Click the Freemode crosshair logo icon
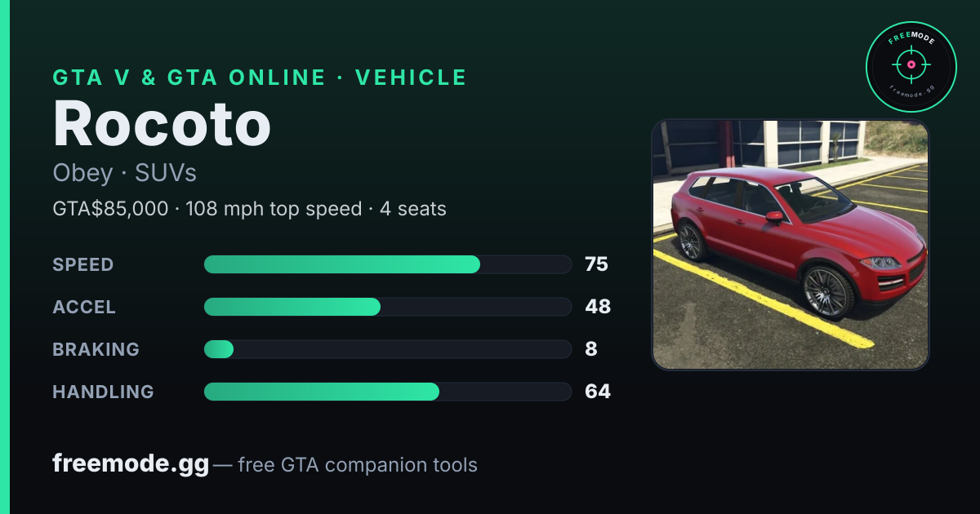The width and height of the screenshot is (980, 514). click(x=911, y=67)
